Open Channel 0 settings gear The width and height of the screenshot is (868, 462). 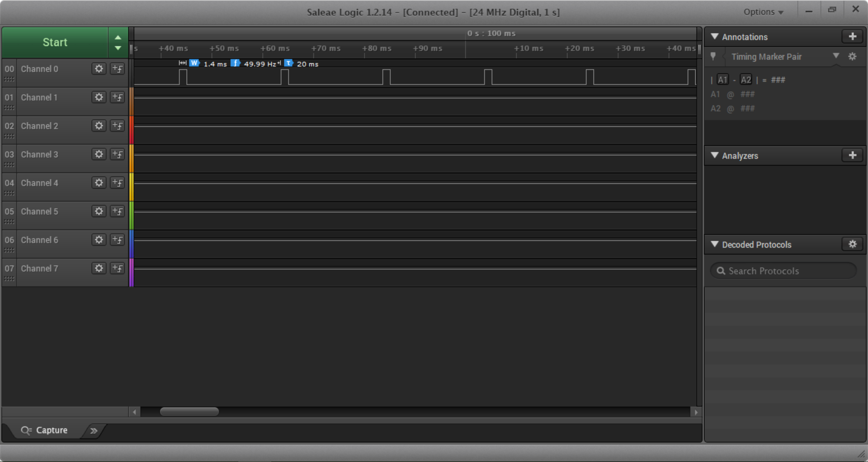(x=99, y=69)
